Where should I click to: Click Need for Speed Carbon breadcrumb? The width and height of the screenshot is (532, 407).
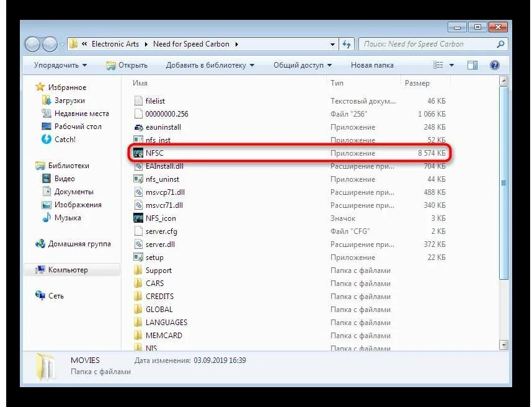[191, 44]
